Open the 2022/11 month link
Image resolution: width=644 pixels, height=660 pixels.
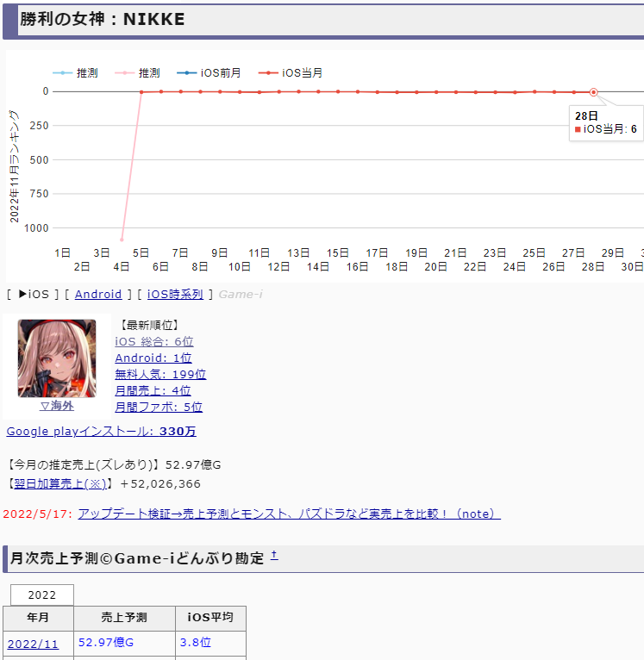click(x=33, y=644)
